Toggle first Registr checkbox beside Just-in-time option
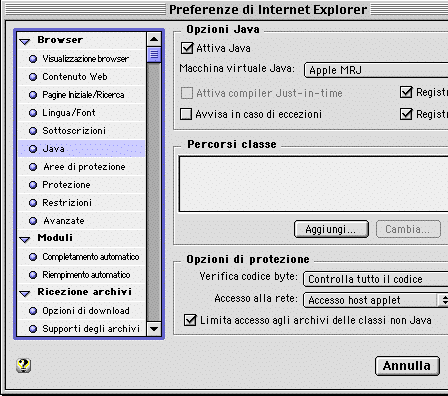This screenshot has width=448, height=396. point(406,92)
